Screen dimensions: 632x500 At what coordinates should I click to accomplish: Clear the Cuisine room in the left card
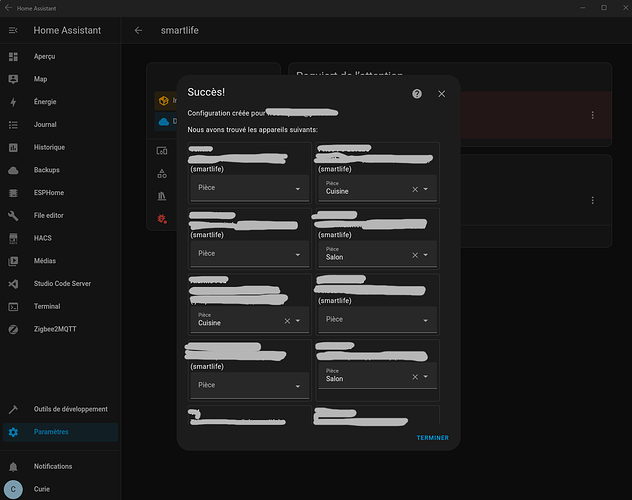[287, 321]
